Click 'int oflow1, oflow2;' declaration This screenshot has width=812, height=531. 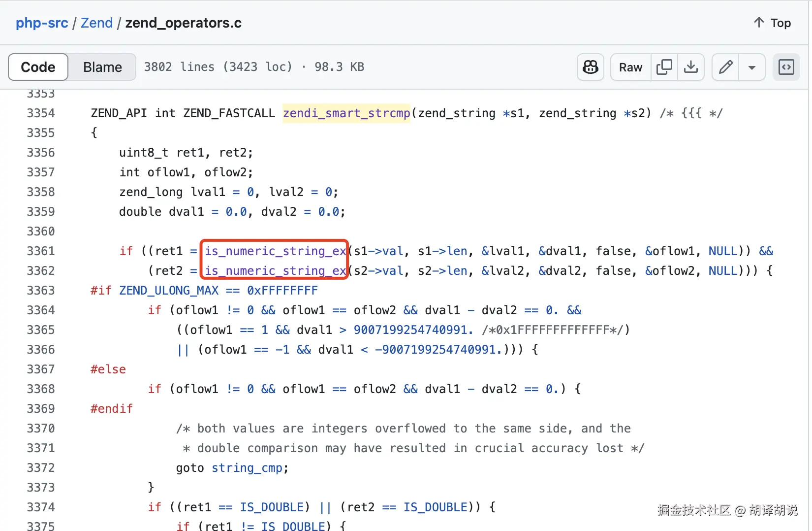(186, 172)
